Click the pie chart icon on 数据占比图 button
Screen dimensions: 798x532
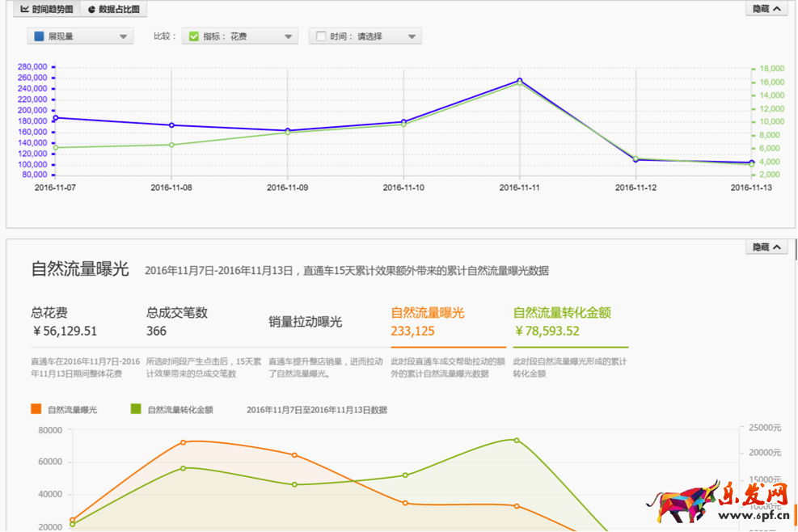click(x=91, y=10)
